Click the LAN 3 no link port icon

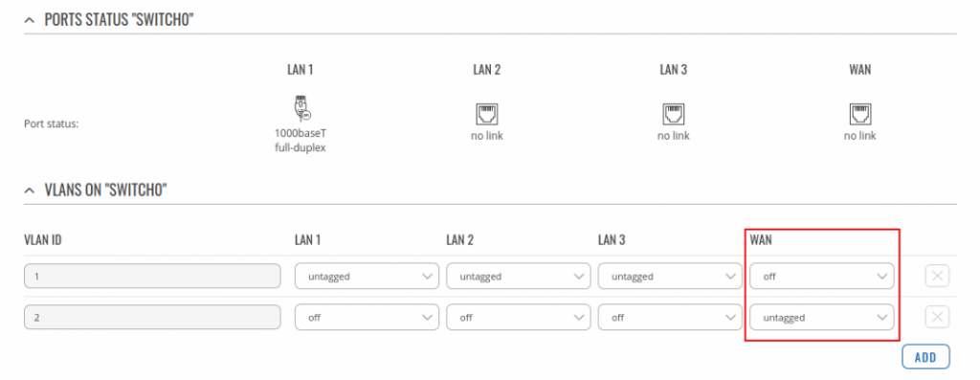point(673,114)
